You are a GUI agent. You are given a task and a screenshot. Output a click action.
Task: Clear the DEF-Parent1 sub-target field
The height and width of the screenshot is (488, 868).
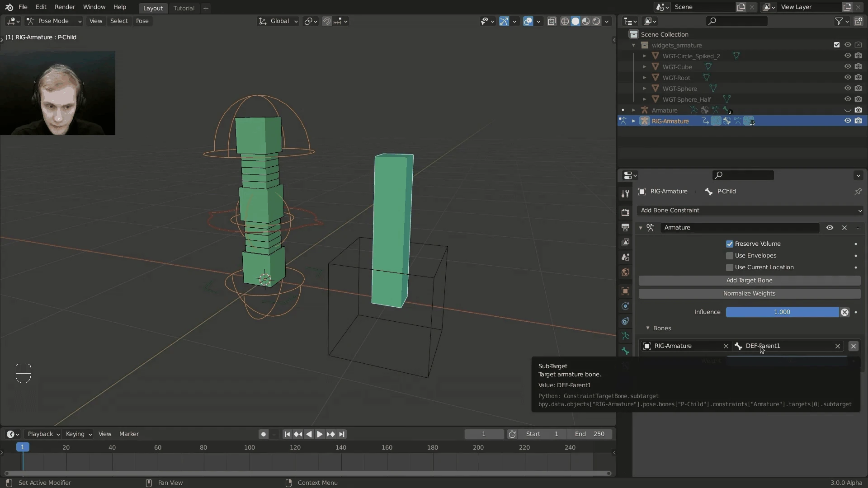(x=837, y=346)
